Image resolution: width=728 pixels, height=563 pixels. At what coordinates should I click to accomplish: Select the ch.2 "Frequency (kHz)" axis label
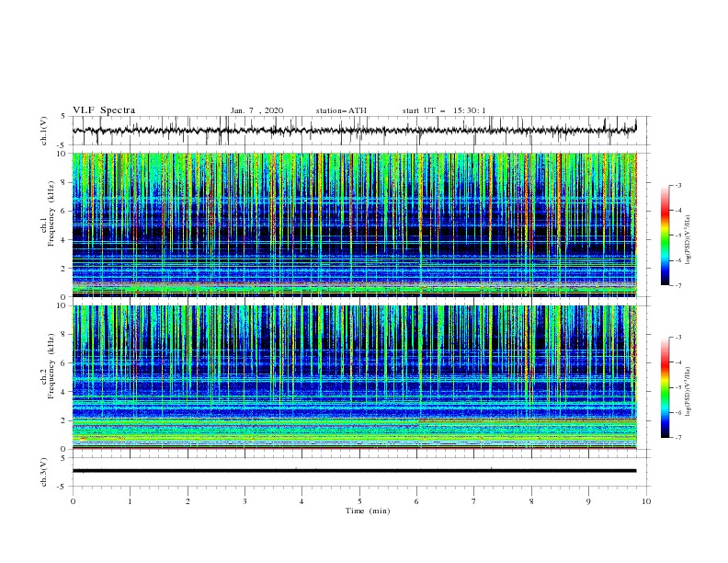(x=51, y=366)
